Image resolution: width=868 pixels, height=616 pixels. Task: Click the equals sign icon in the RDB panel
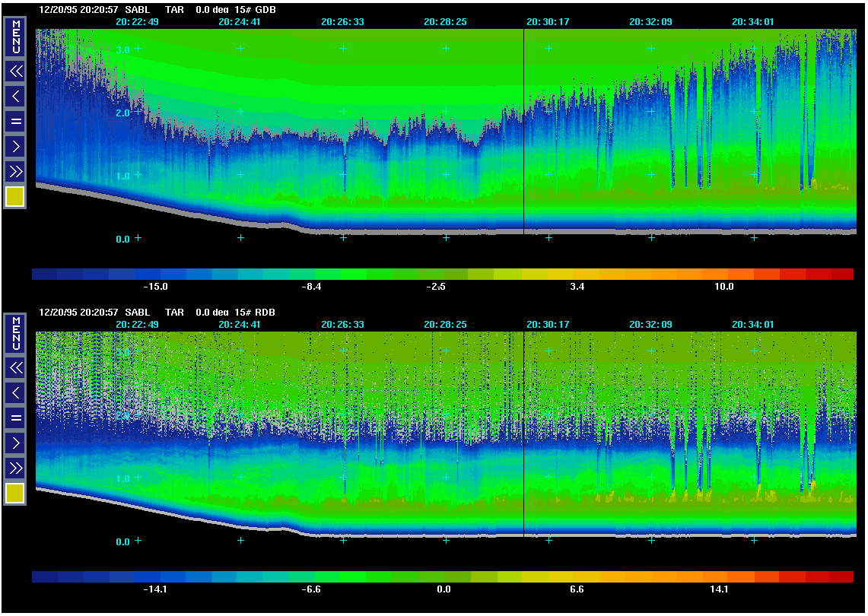click(x=16, y=418)
